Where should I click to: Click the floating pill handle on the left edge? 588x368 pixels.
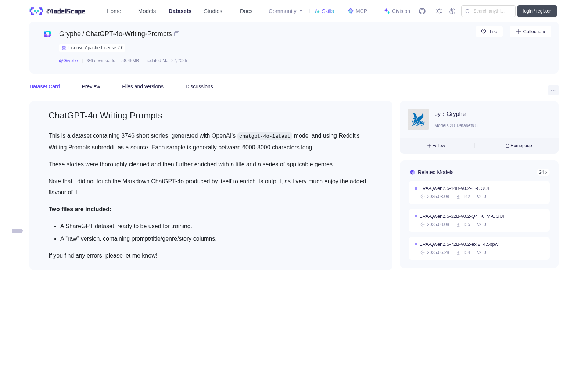point(17,231)
